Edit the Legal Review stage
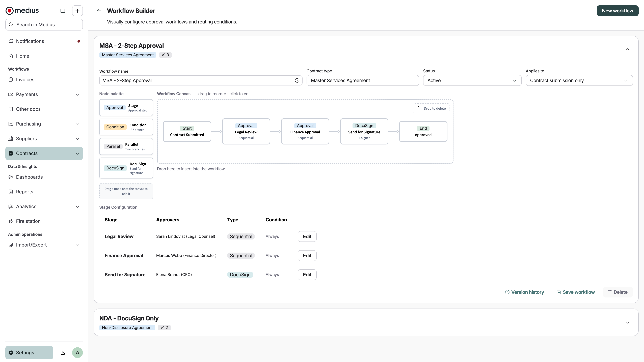The image size is (644, 362). [307, 237]
